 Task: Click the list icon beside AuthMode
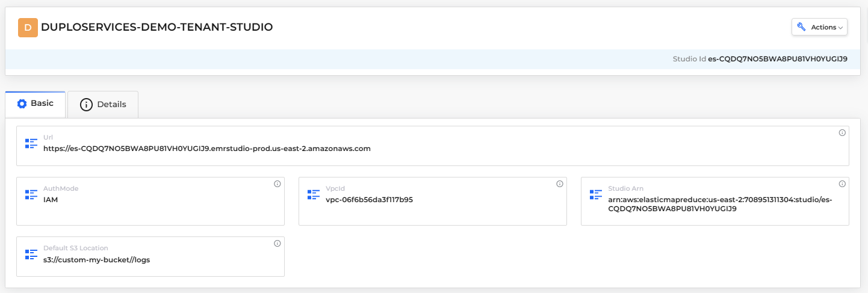(x=31, y=194)
